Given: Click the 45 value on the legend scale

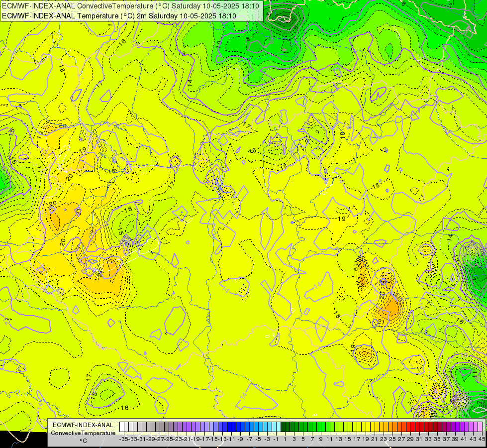Looking at the screenshot, I should pyautogui.click(x=482, y=439).
